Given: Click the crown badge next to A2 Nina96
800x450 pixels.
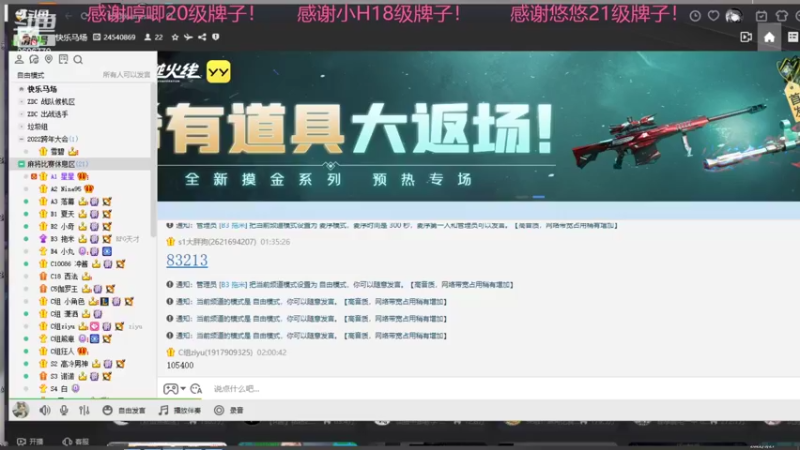Looking at the screenshot, I should coord(89,189).
